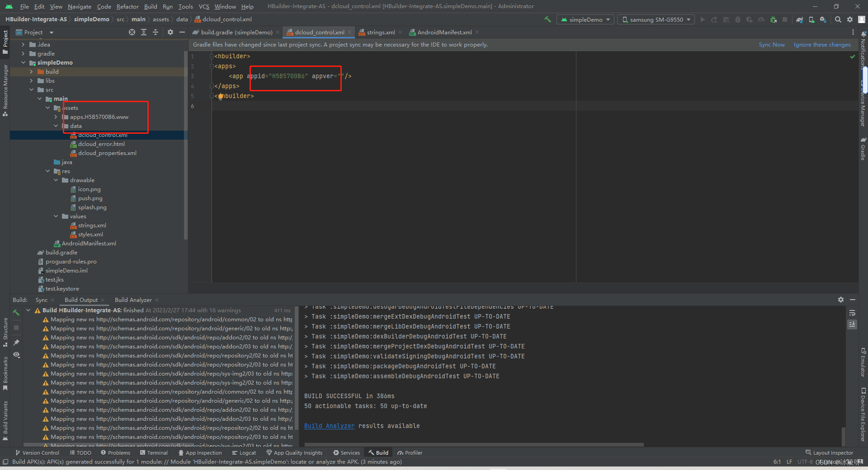Open editor tabs three-dot menu
Screen dimensions: 868x470
tap(853, 32)
